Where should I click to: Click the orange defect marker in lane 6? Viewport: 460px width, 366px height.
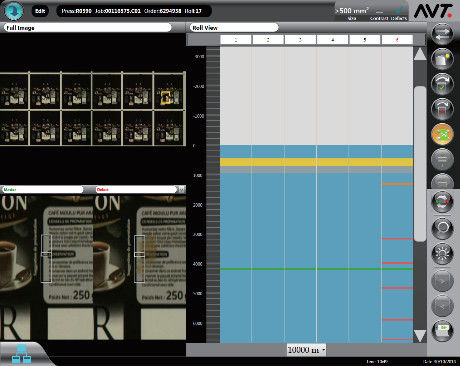click(397, 184)
